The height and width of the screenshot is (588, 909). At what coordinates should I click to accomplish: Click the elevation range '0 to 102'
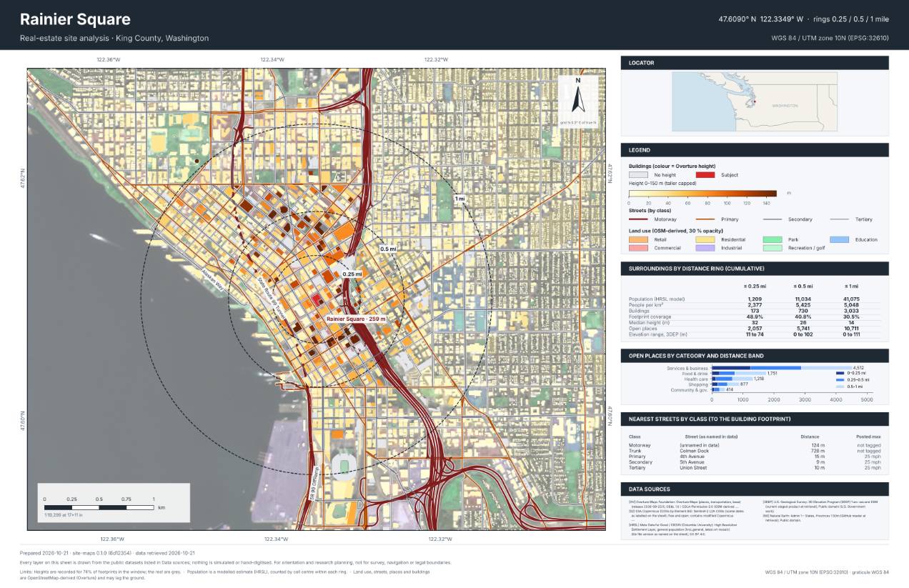click(x=803, y=334)
